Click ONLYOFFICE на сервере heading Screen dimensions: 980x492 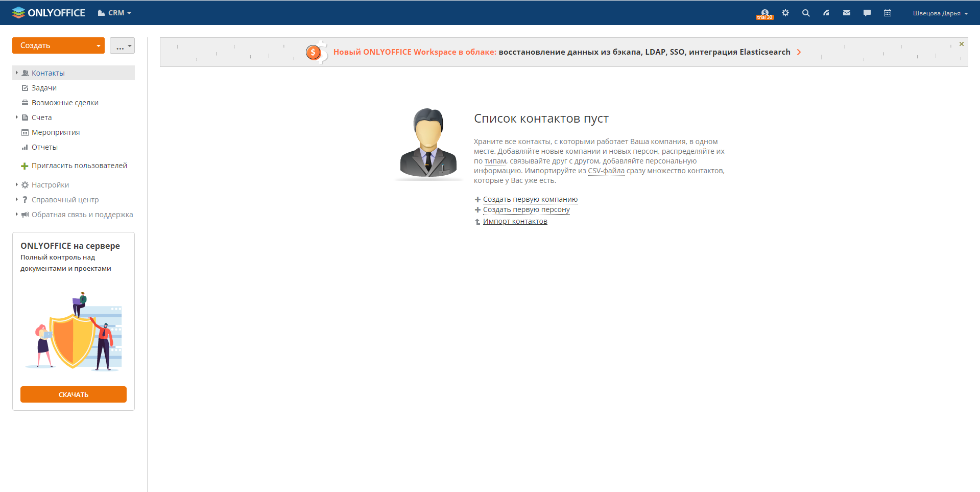point(70,246)
